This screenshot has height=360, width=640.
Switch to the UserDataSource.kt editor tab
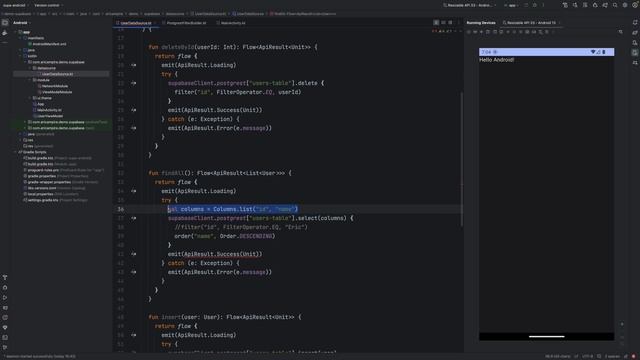coord(135,23)
